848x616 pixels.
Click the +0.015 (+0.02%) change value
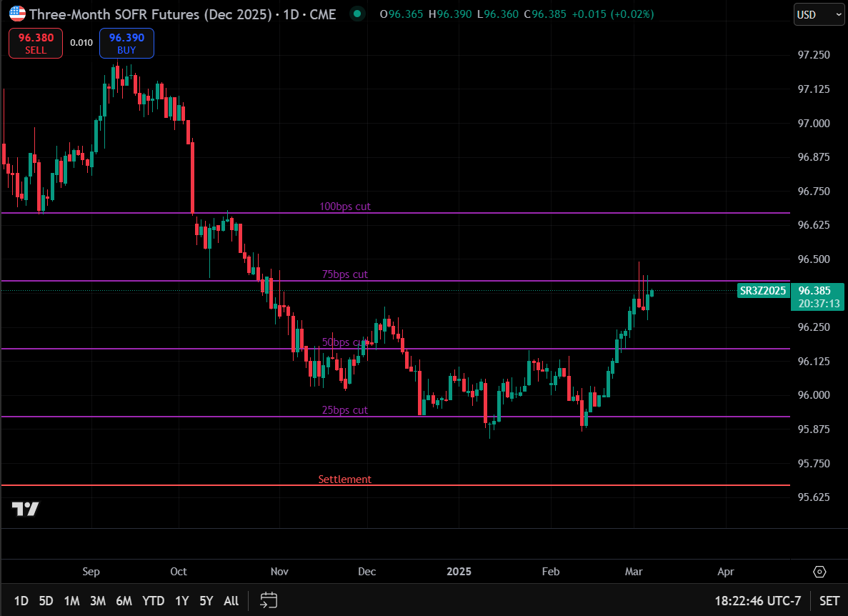(612, 14)
